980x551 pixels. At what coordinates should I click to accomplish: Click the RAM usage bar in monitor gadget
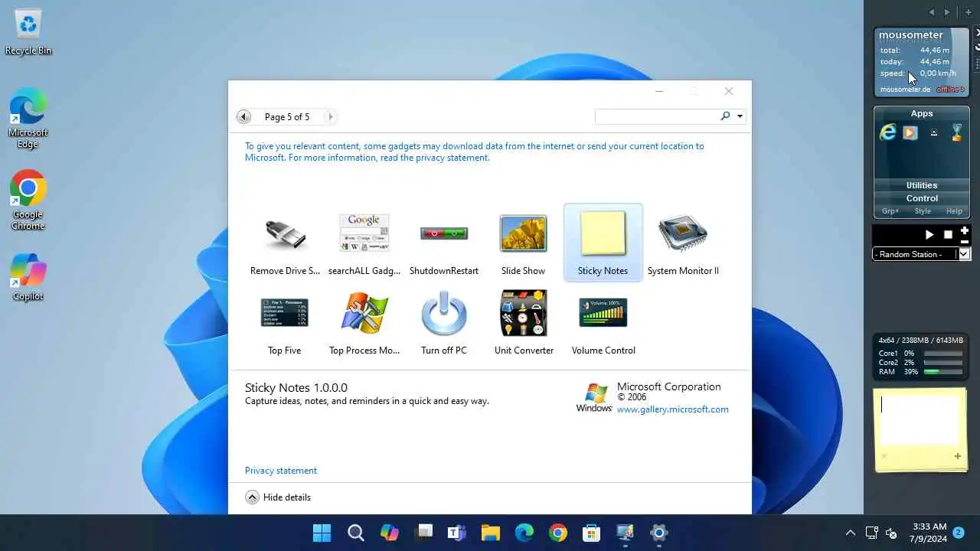[x=943, y=372]
